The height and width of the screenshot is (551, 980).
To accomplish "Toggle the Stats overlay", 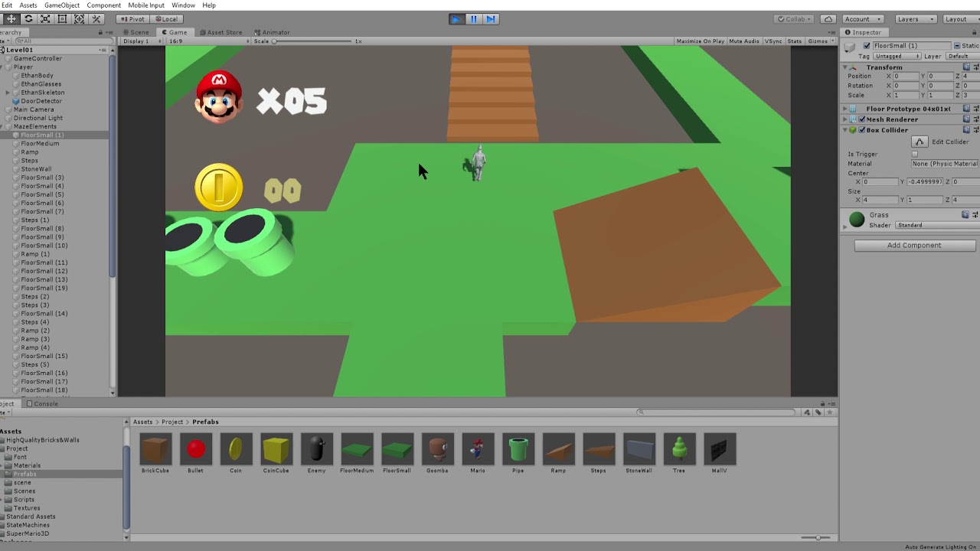I will point(795,41).
